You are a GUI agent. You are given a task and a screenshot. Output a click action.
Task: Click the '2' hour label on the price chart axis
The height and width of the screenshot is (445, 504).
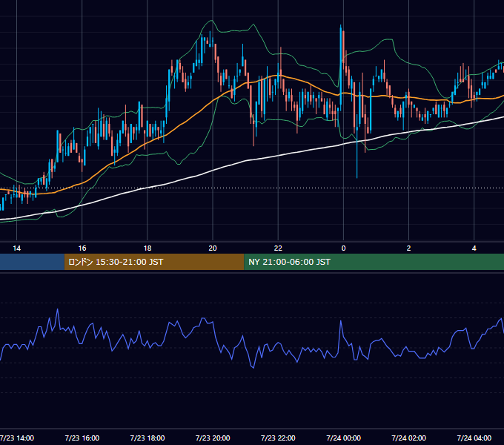point(408,248)
